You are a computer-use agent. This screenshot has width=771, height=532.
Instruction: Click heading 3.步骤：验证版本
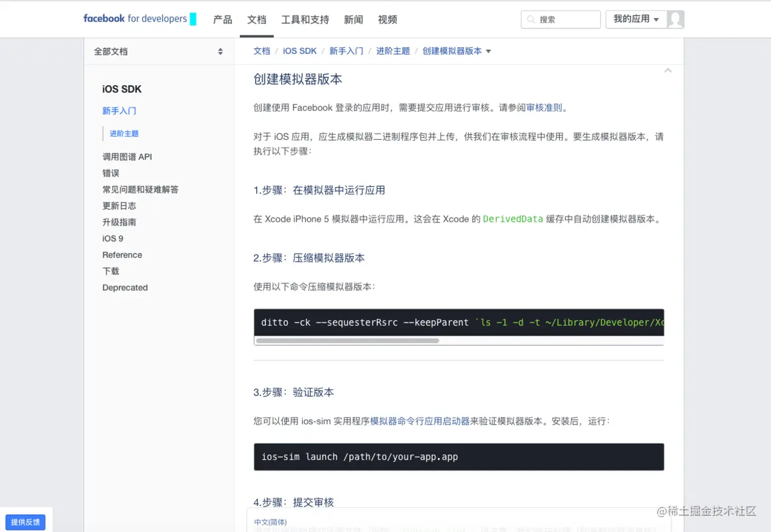pos(293,392)
